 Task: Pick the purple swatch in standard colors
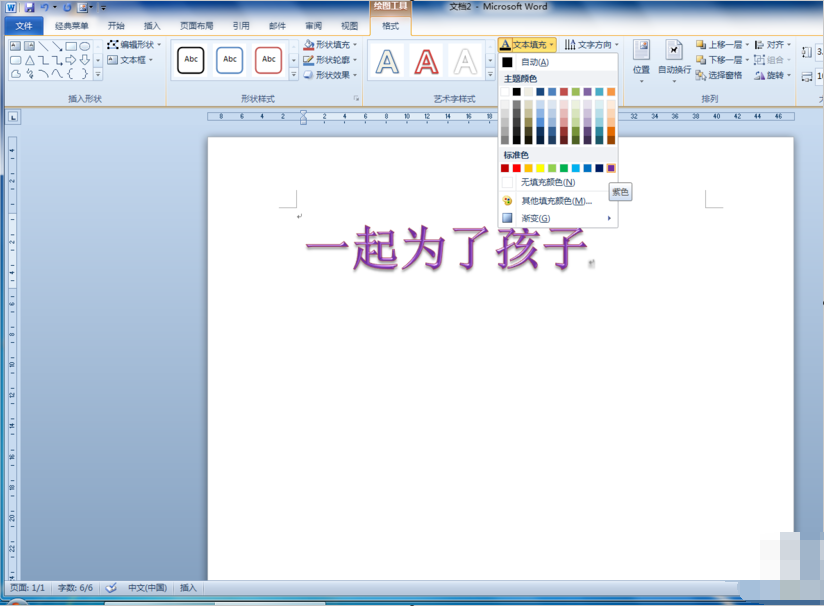[611, 168]
